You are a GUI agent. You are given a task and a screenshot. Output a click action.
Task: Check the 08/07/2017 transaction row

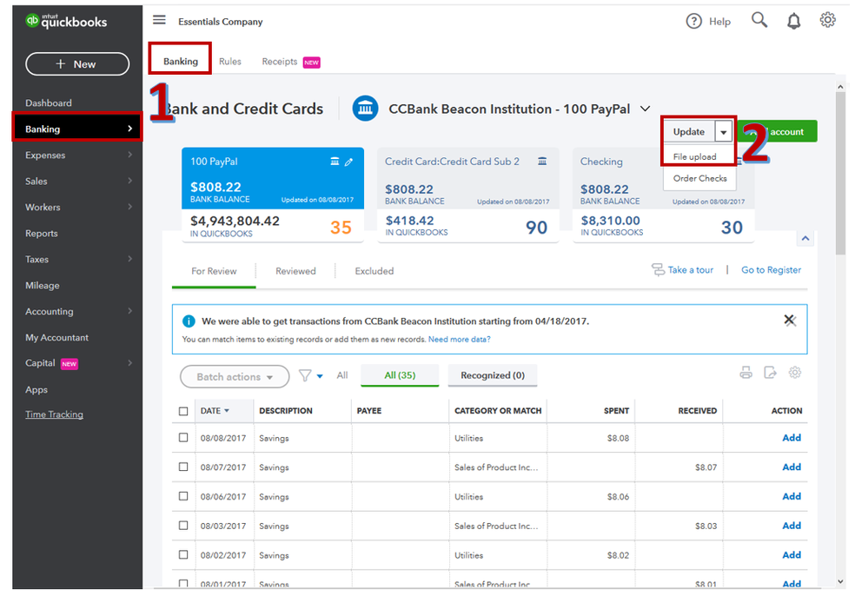point(183,467)
